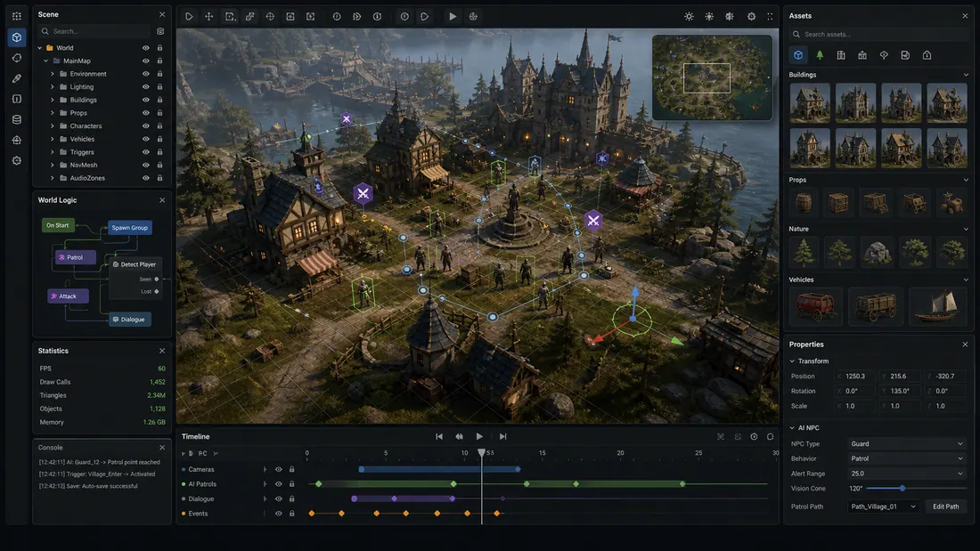
Task: Select the brush icon in left sidebar
Action: pyautogui.click(x=17, y=78)
